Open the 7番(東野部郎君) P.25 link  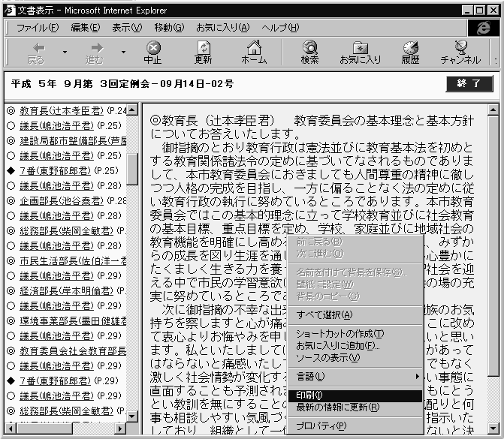(56, 170)
